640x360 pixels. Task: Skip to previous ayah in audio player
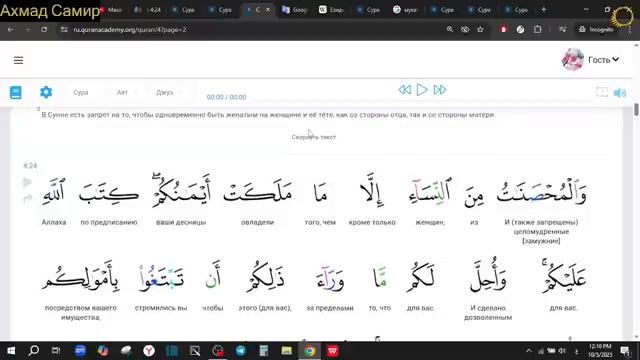[404, 89]
